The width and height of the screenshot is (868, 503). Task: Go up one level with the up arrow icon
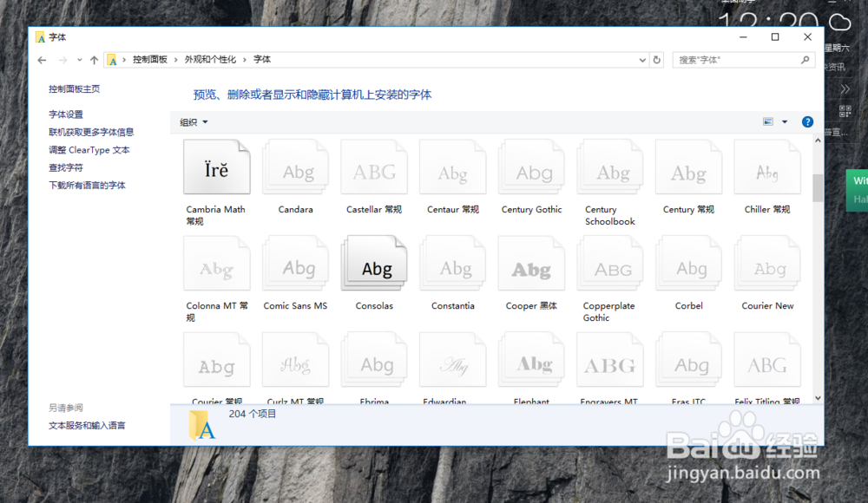pos(94,59)
